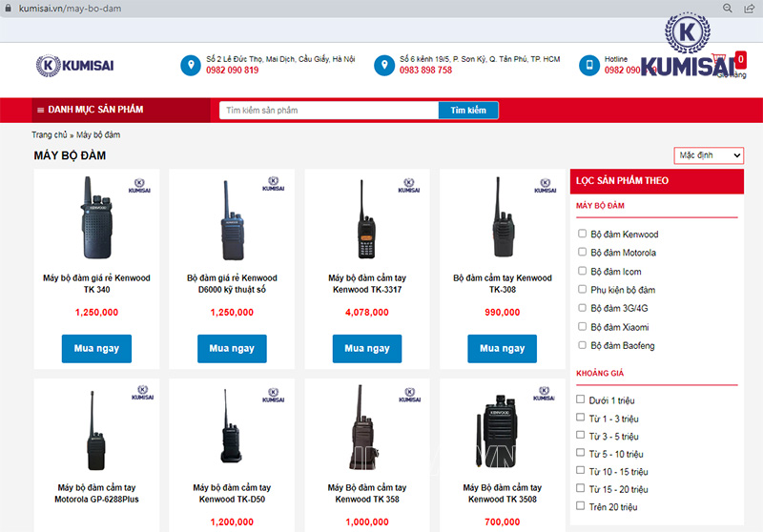
Task: Click the 700,000 price of Kenwood TK 3508
Action: click(x=503, y=522)
